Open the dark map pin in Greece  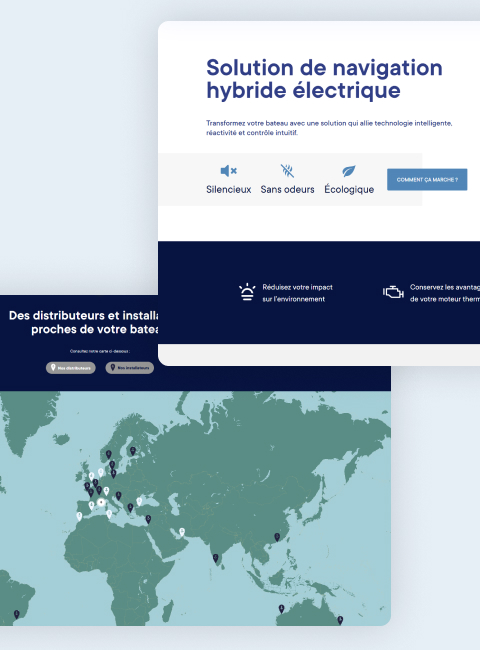[x=130, y=507]
